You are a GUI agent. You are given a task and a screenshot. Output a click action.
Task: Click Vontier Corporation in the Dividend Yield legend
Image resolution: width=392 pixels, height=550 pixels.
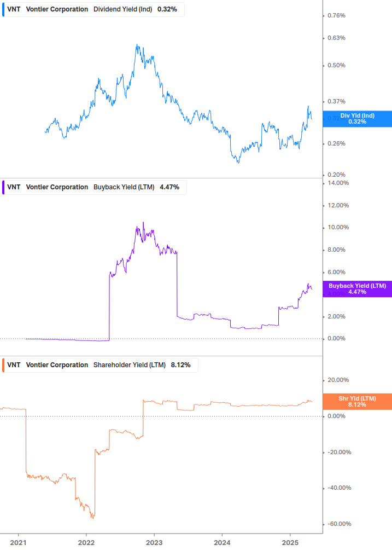pyautogui.click(x=57, y=9)
